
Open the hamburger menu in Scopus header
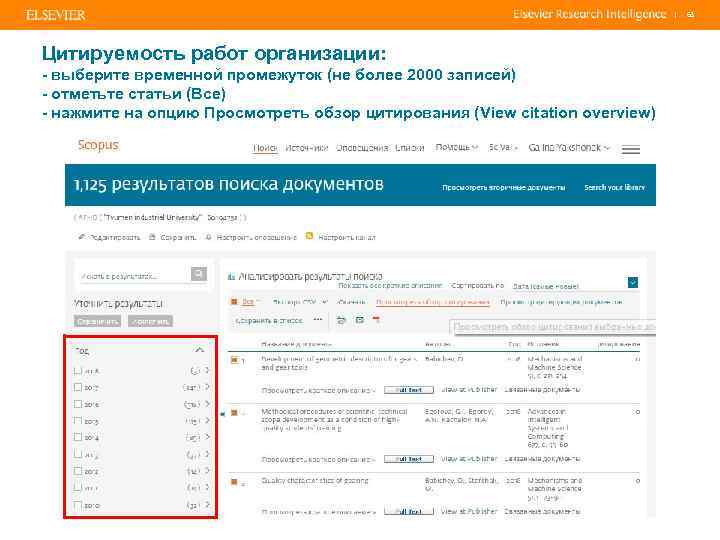pos(630,149)
